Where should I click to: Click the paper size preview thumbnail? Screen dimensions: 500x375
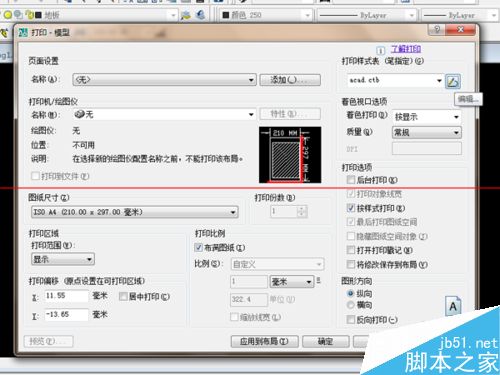click(290, 155)
